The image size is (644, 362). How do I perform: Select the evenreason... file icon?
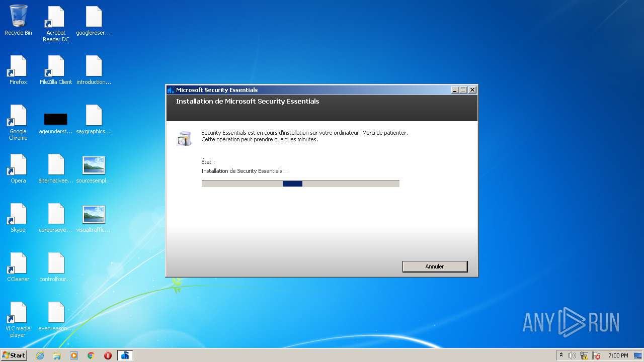[56, 316]
